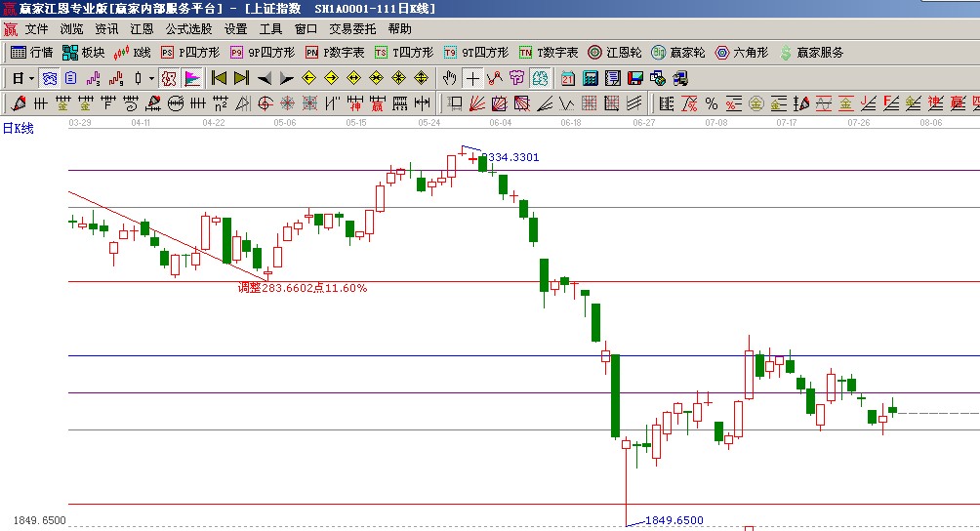Click the 1849.6500 low price label
The height and width of the screenshot is (531, 980).
674,520
